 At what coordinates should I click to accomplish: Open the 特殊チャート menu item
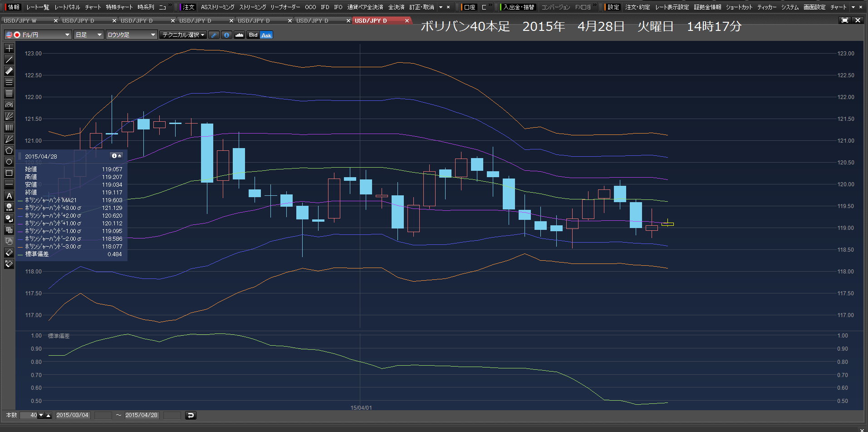pyautogui.click(x=119, y=7)
